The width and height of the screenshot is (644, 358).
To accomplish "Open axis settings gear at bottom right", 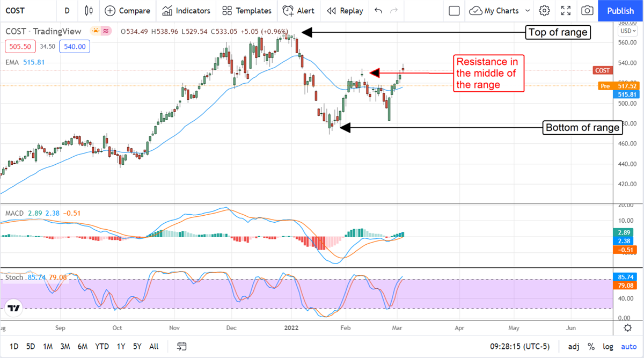I will pyautogui.click(x=627, y=328).
